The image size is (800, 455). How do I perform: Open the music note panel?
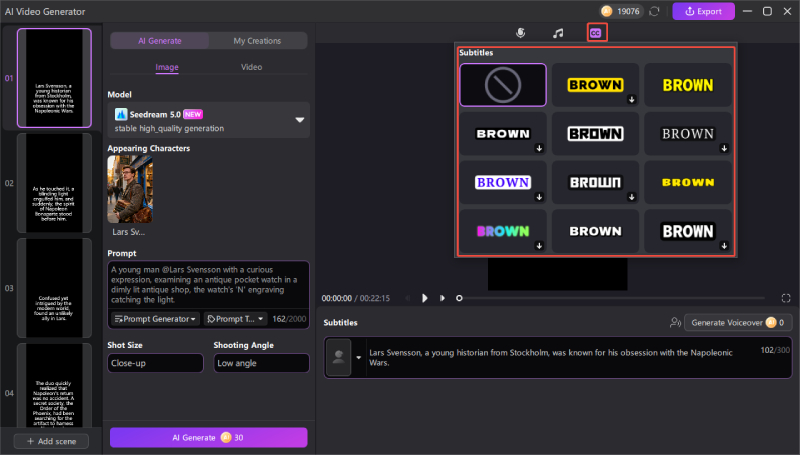[558, 33]
